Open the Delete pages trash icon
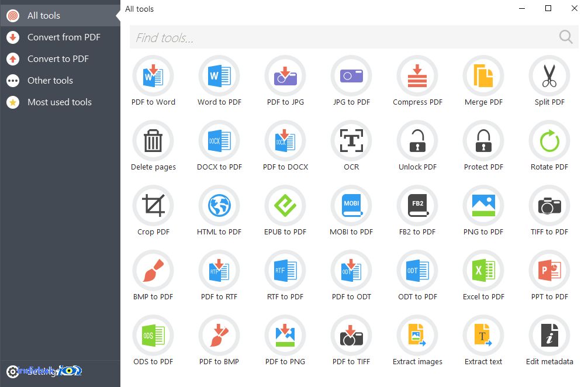 point(153,141)
